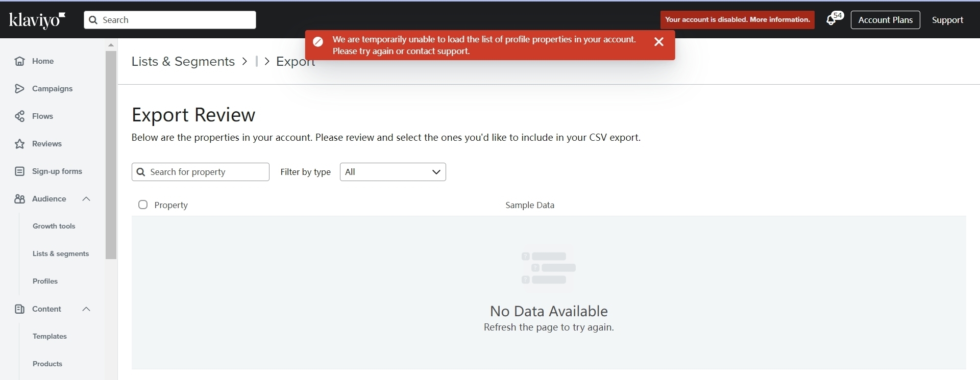The image size is (980, 380).
Task: Click the Campaigns arrow icon
Action: click(19, 89)
